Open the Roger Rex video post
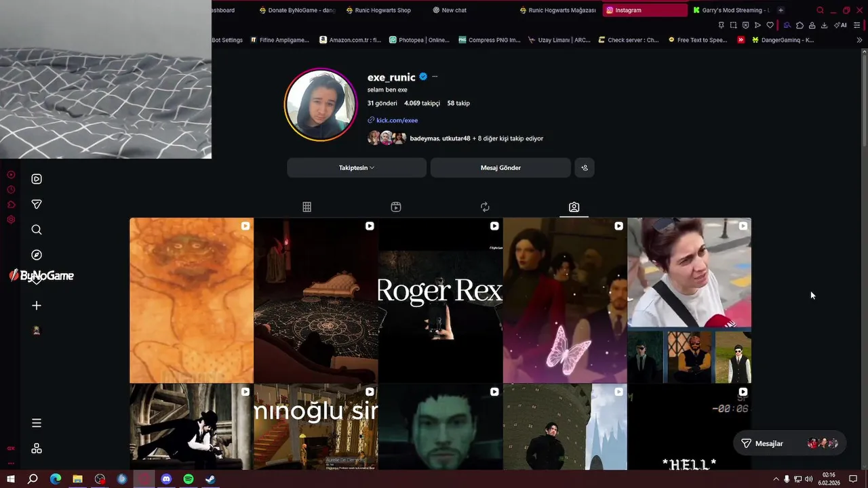This screenshot has width=868, height=488. (440, 300)
